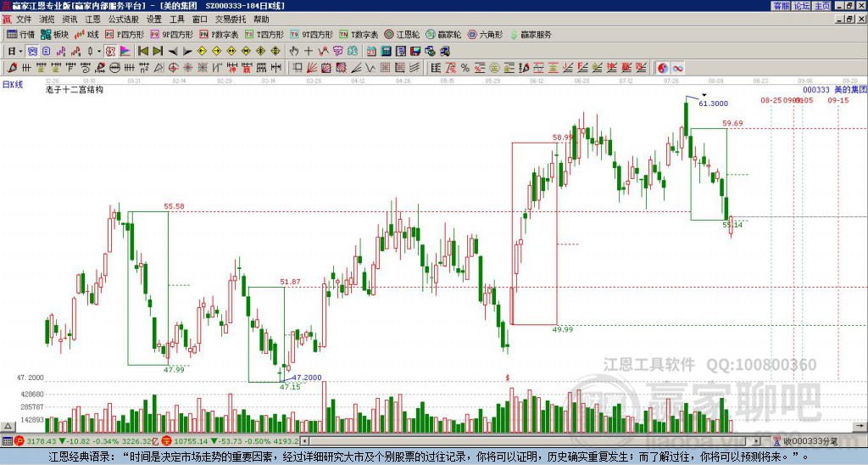
Task: Open the 交易委托 menu
Action: pos(231,20)
